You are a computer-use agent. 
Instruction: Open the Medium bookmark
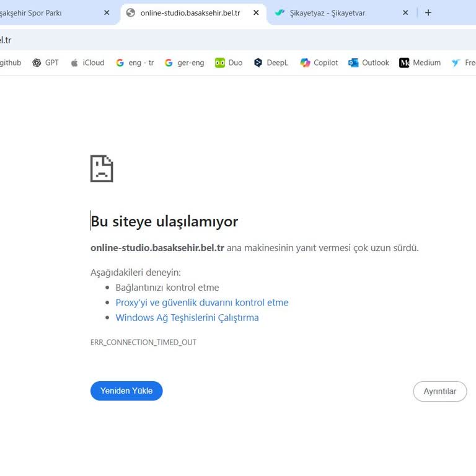pos(420,63)
